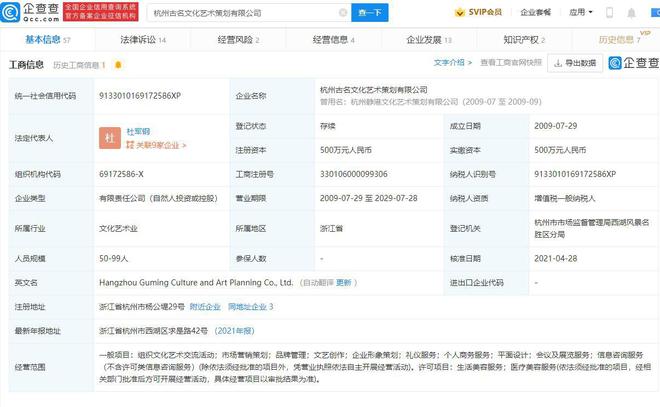
Task: Switch to 经营风险 tab
Action: pos(238,40)
